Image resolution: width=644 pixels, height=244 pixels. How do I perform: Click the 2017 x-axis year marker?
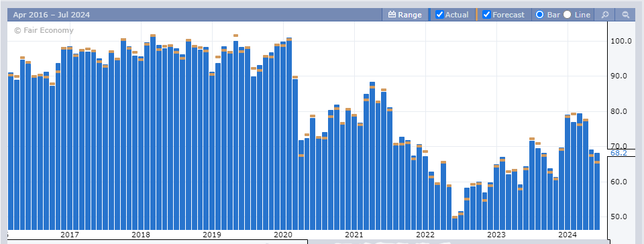[69, 235]
